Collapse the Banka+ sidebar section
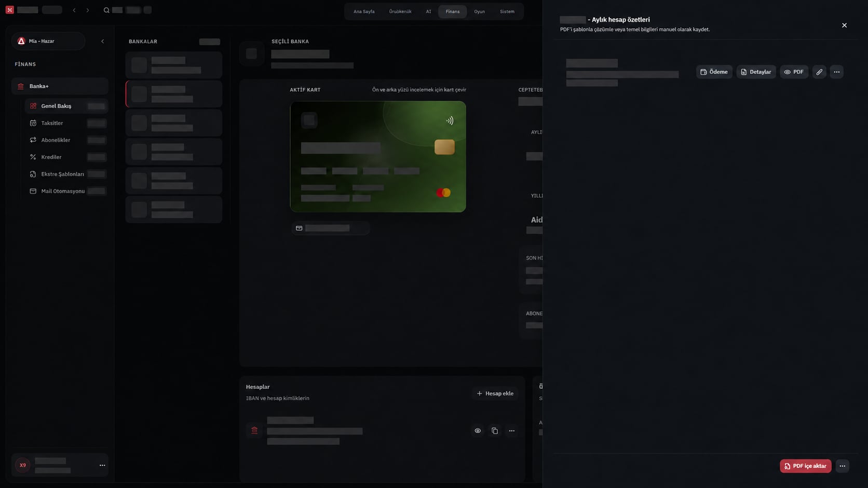This screenshot has height=488, width=868. (x=60, y=86)
